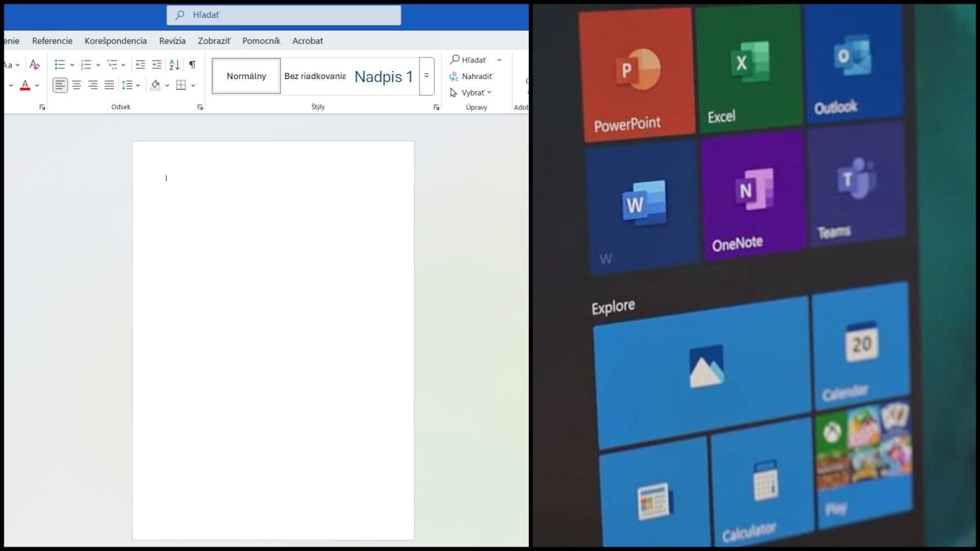Open the line spacing dropdown arrow
The height and width of the screenshot is (551, 980).
[138, 85]
